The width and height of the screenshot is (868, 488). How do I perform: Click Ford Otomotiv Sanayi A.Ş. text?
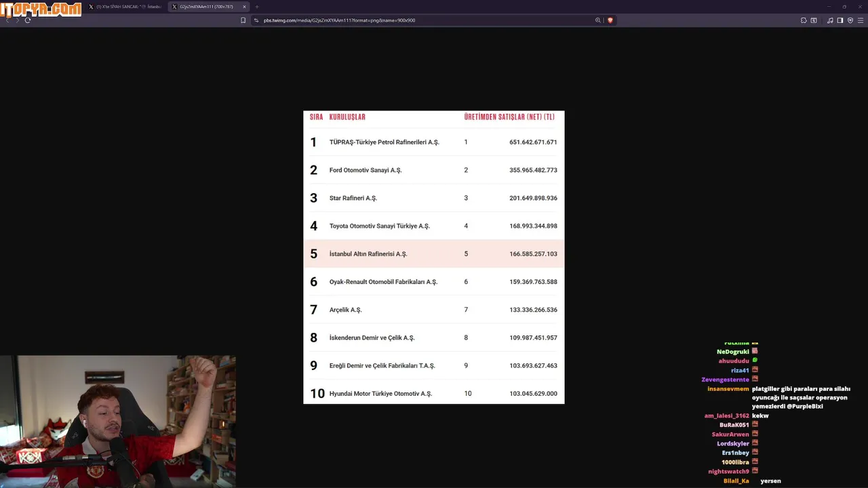tap(366, 170)
